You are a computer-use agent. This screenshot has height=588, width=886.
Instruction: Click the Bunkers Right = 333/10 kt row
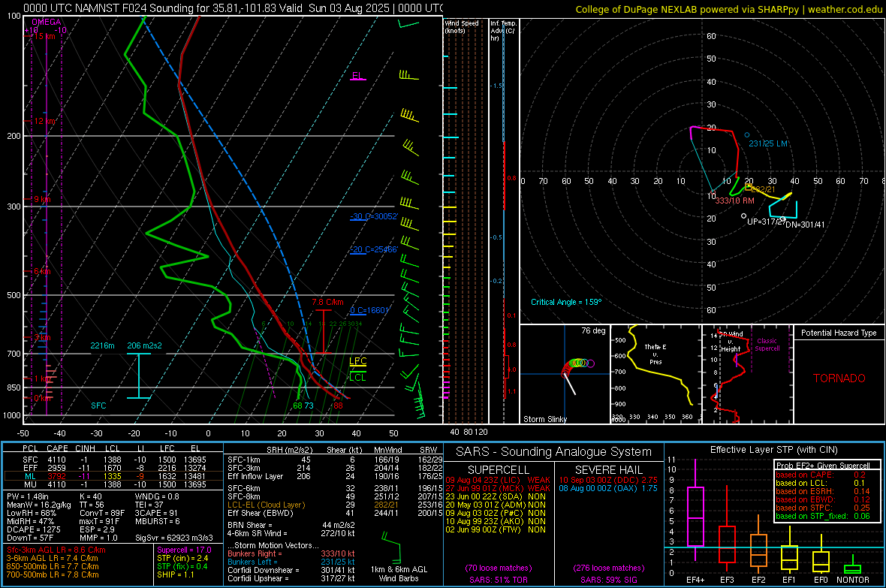click(x=291, y=553)
